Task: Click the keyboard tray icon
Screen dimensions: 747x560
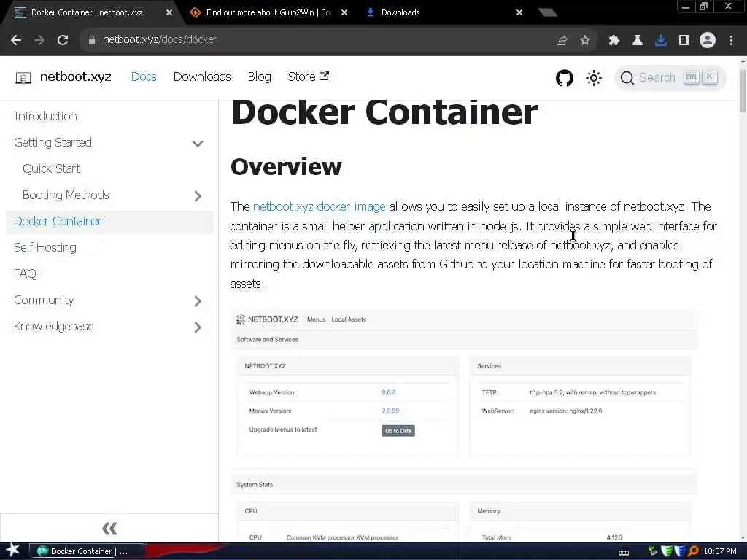Action: coord(624,553)
